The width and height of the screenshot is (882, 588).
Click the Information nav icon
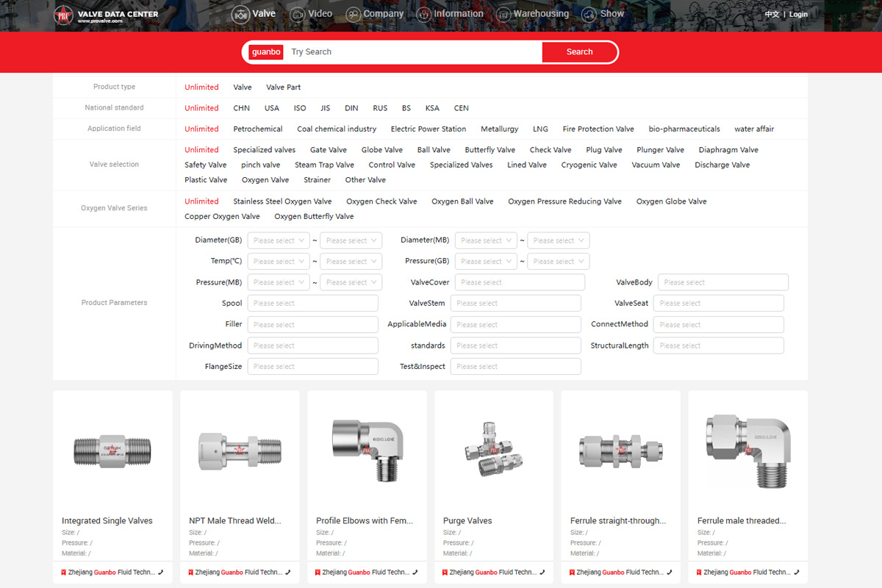coord(424,14)
